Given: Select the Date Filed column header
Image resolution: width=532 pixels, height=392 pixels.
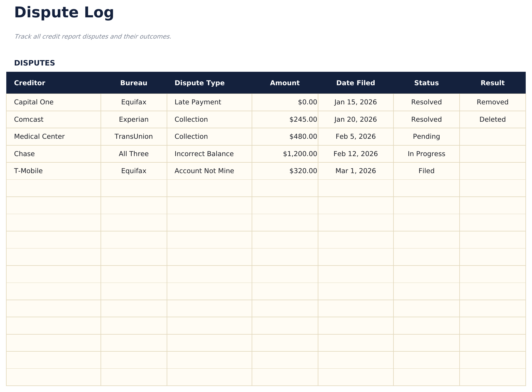Looking at the screenshot, I should [x=355, y=83].
